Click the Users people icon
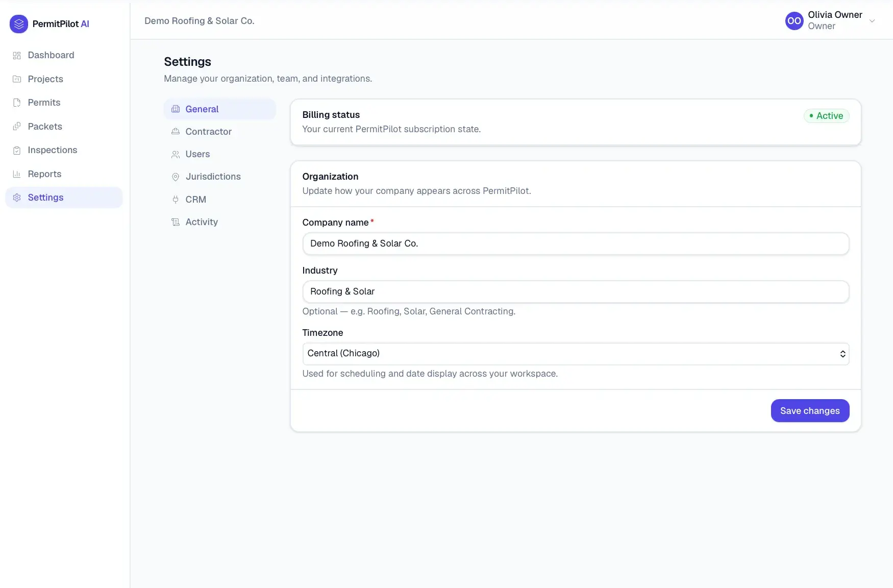Screen dimensions: 893x588 pos(176,154)
